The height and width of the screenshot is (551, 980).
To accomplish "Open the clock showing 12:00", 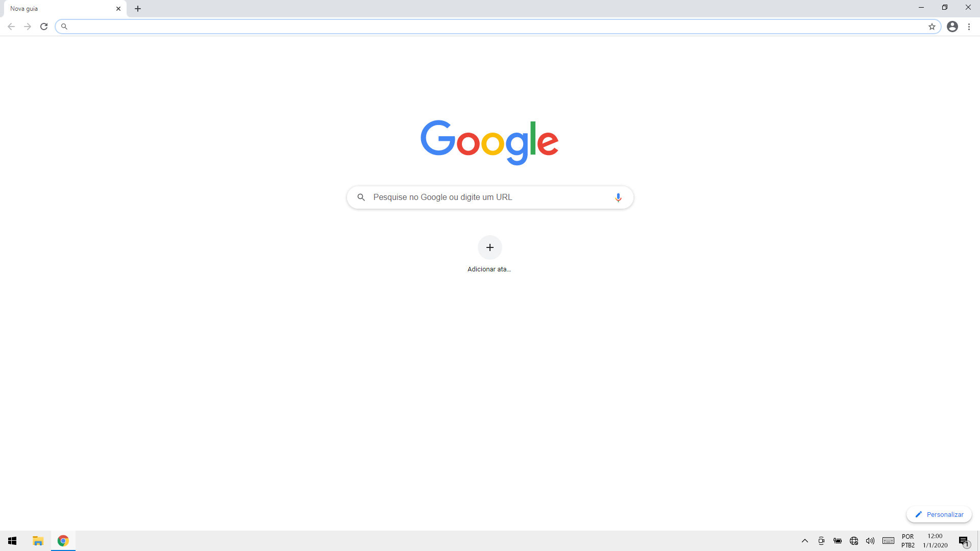I will click(x=935, y=541).
